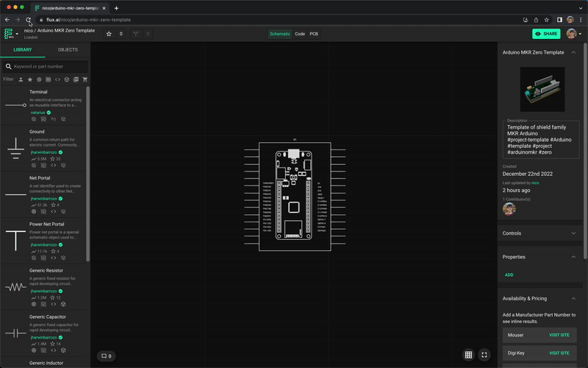Image resolution: width=588 pixels, height=368 pixels.
Task: Toggle the shopping cart filter in library
Action: [85, 79]
